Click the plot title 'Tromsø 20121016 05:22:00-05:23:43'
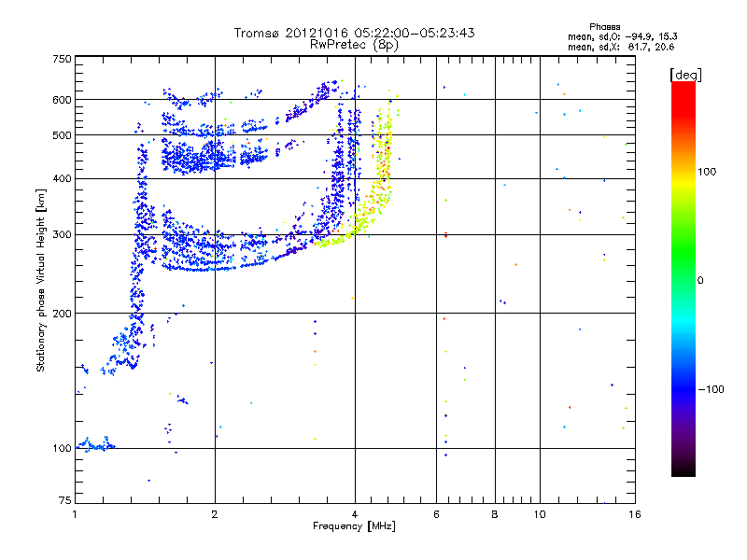Screen dimensions: 747x560 [354, 33]
